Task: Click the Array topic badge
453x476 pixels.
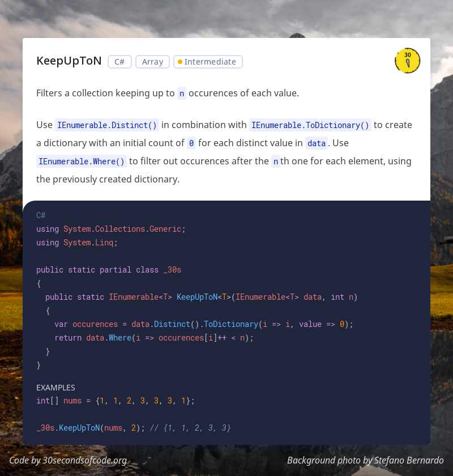Action: pos(152,61)
